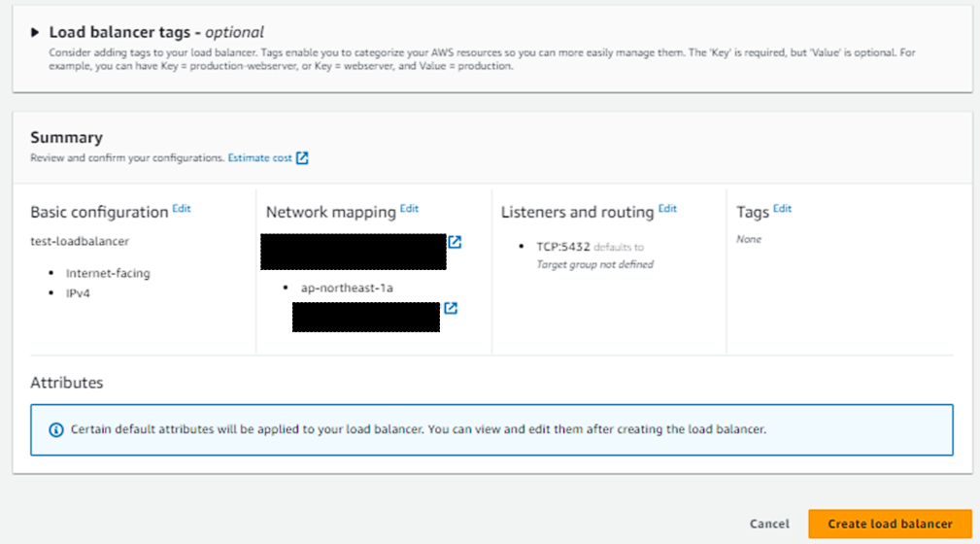
Task: Click the info icon in the Attributes notice
Action: [x=55, y=429]
